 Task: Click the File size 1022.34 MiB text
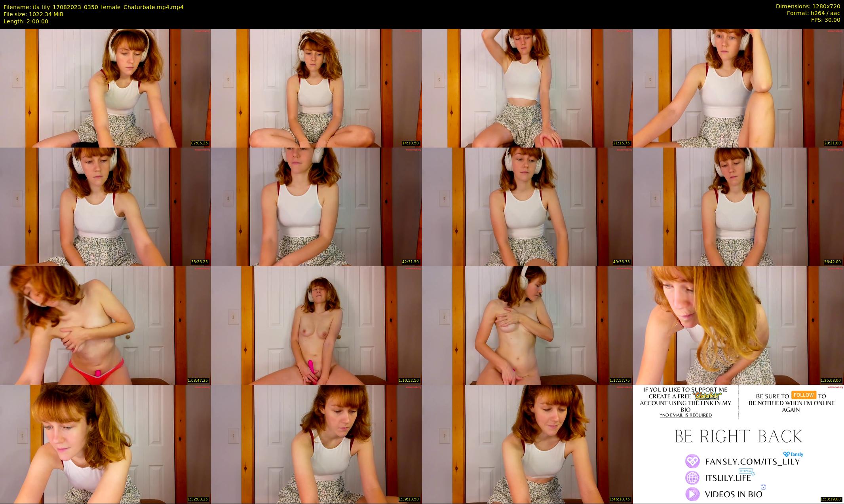point(34,14)
